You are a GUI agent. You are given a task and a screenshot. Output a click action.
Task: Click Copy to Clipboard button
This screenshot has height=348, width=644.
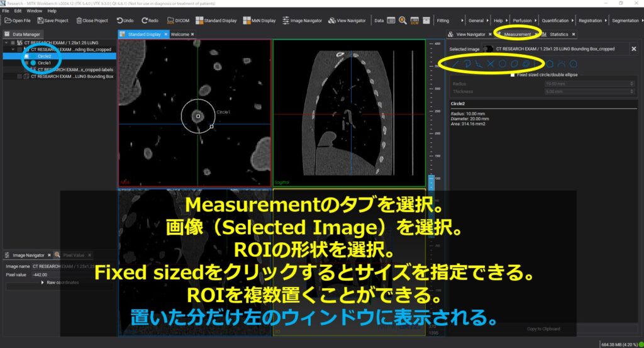(x=543, y=328)
